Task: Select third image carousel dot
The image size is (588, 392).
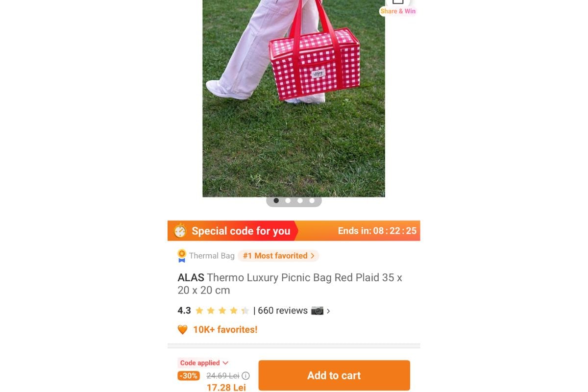Action: coord(300,200)
